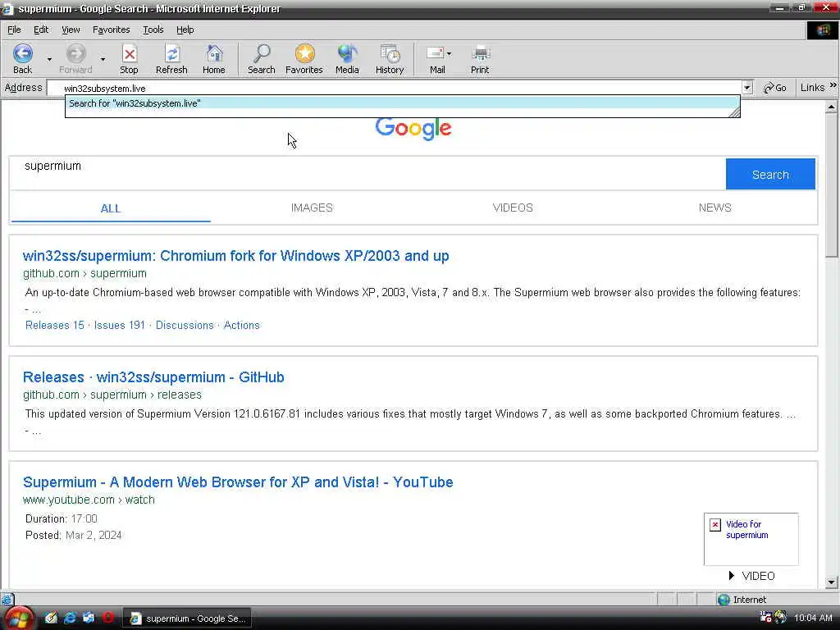
Task: Click the broken video thumbnail icon
Action: [715, 524]
